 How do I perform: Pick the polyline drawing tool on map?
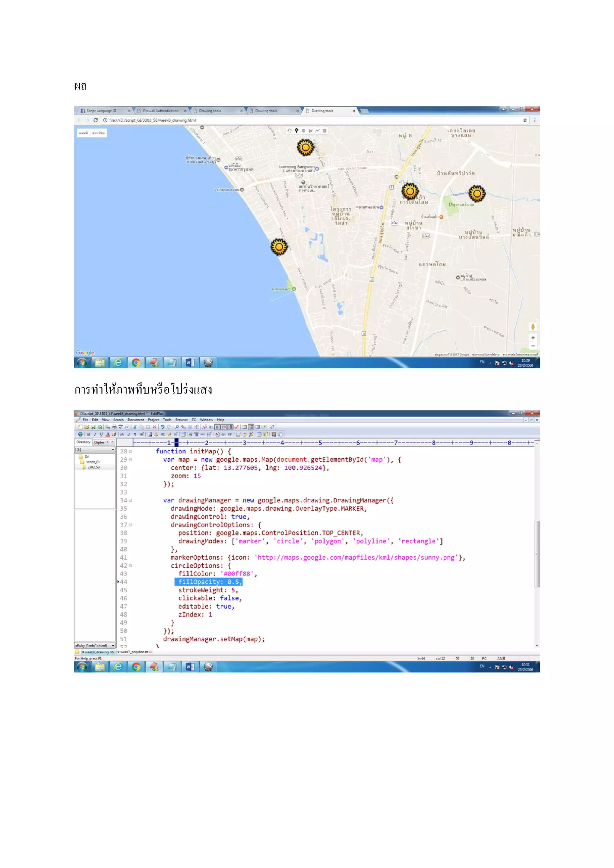pos(317,131)
